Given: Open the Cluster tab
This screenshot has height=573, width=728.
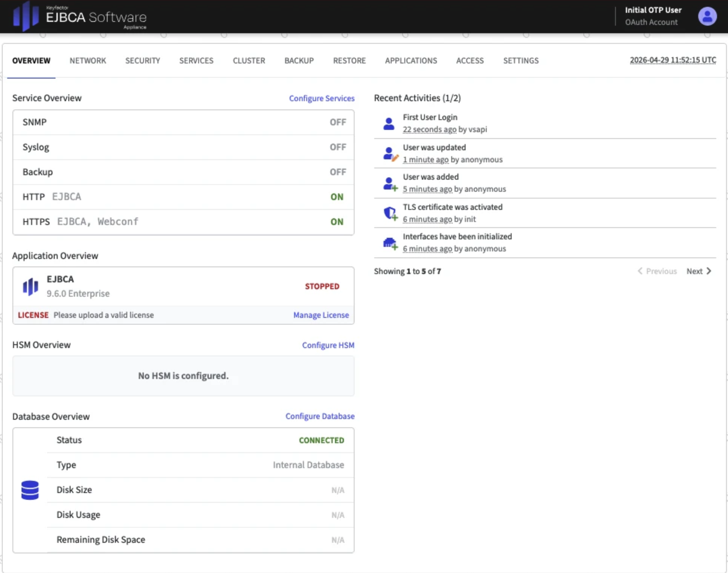Looking at the screenshot, I should coord(249,60).
